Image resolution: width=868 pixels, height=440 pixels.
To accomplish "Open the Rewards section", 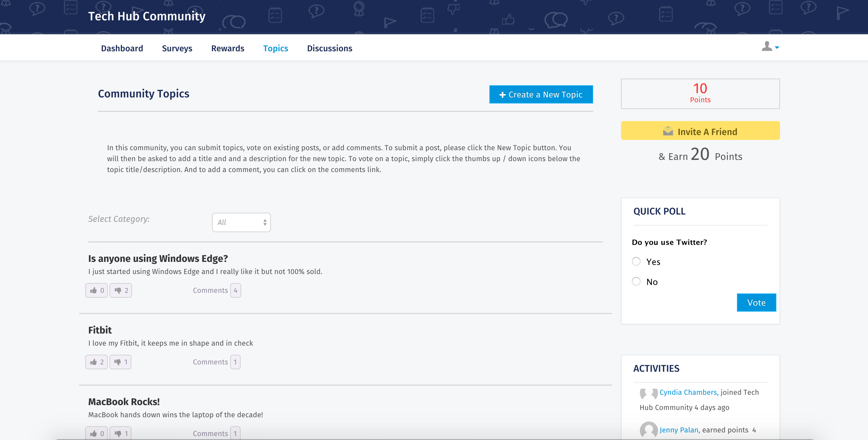I will pos(228,48).
